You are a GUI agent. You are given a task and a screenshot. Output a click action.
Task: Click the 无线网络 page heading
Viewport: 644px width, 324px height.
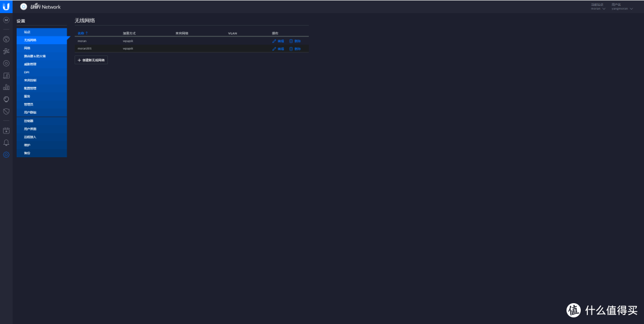click(85, 20)
